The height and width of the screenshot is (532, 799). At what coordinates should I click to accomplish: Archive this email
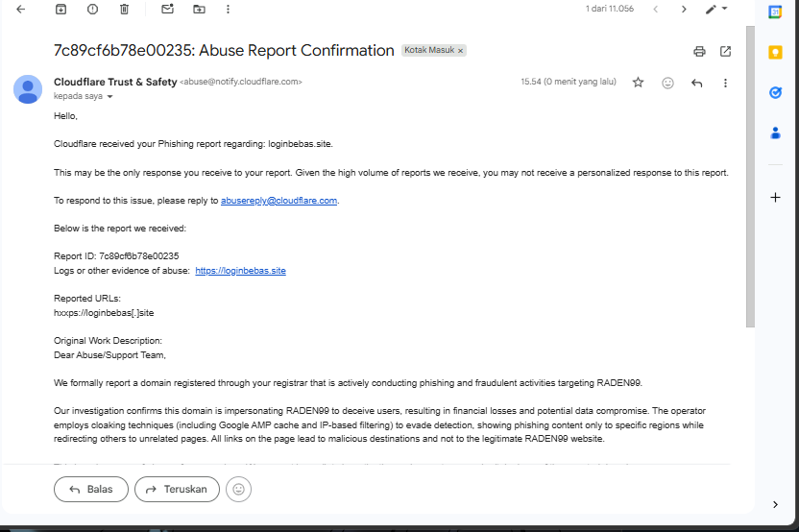[61, 10]
